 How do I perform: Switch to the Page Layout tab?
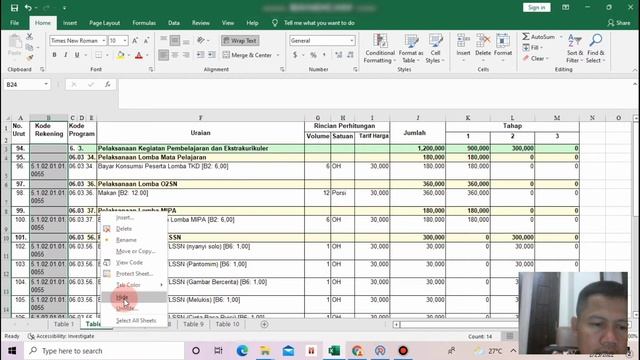(x=104, y=23)
